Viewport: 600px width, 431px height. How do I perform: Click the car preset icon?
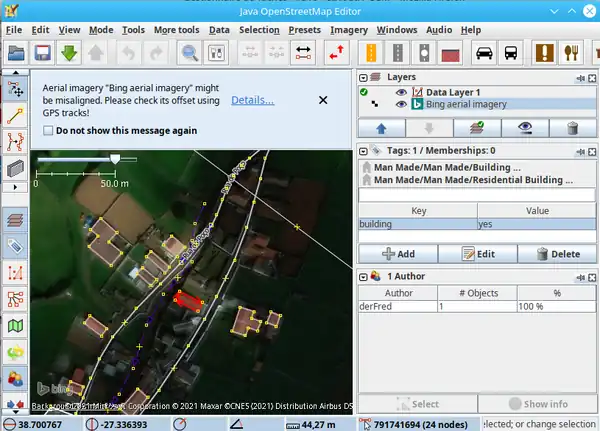pyautogui.click(x=483, y=52)
